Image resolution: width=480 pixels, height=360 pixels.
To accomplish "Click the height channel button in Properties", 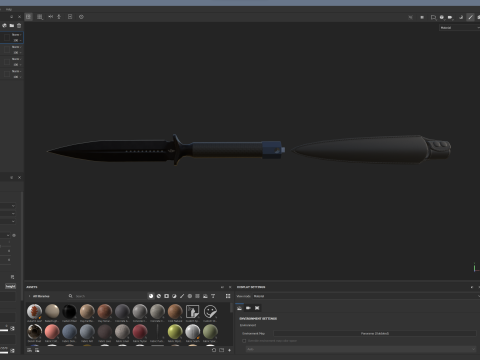I will tap(10, 286).
